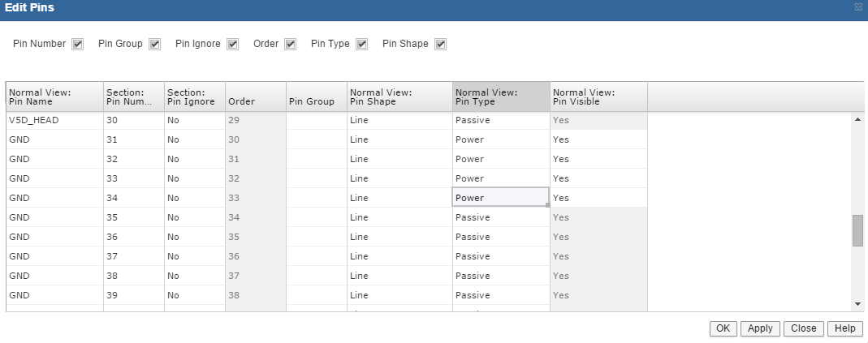
Task: Click the OK button
Action: (x=723, y=328)
